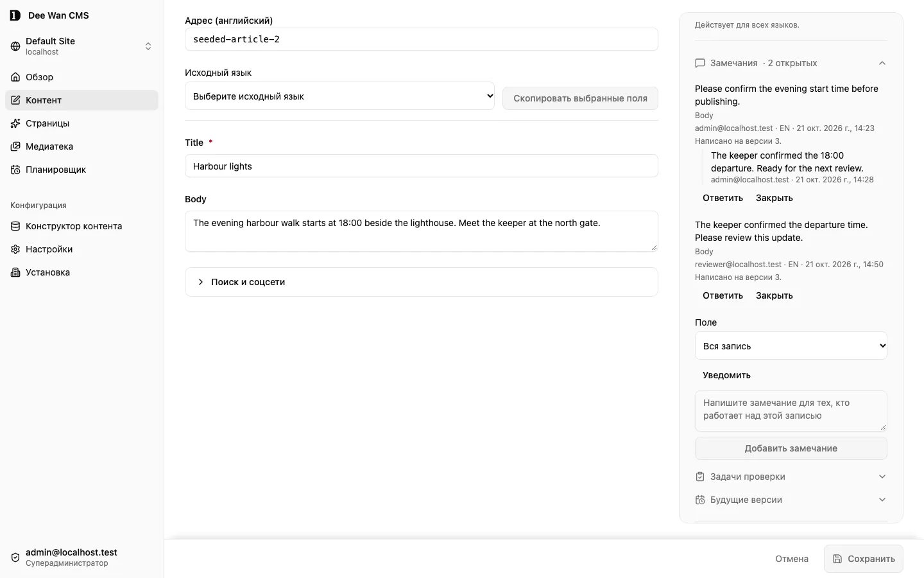This screenshot has width=924, height=578.
Task: Click Скопировать выбранные поля button
Action: point(580,98)
